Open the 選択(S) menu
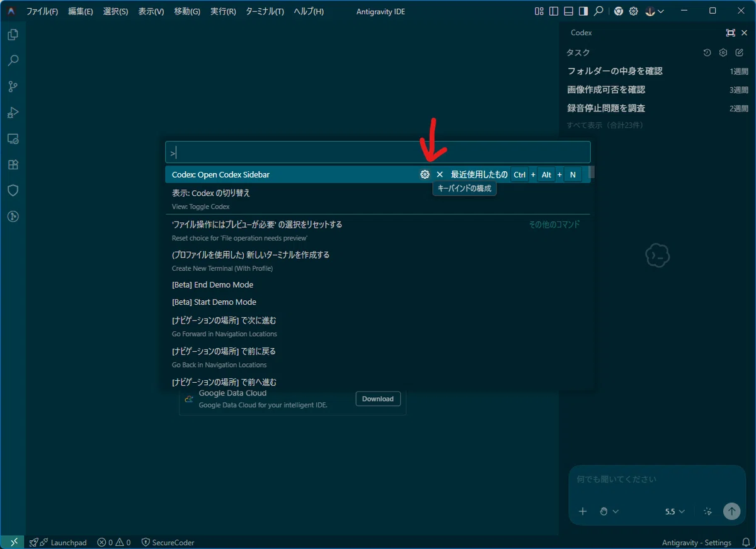756x549 pixels. 115,11
